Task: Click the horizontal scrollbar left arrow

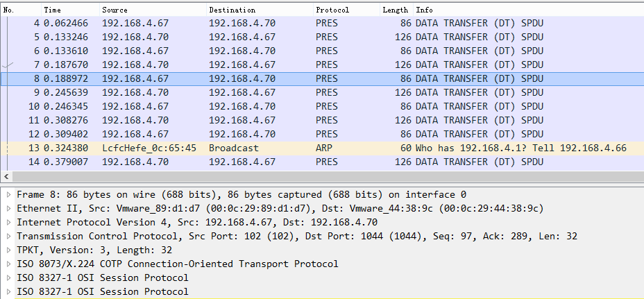Action: 6,177
